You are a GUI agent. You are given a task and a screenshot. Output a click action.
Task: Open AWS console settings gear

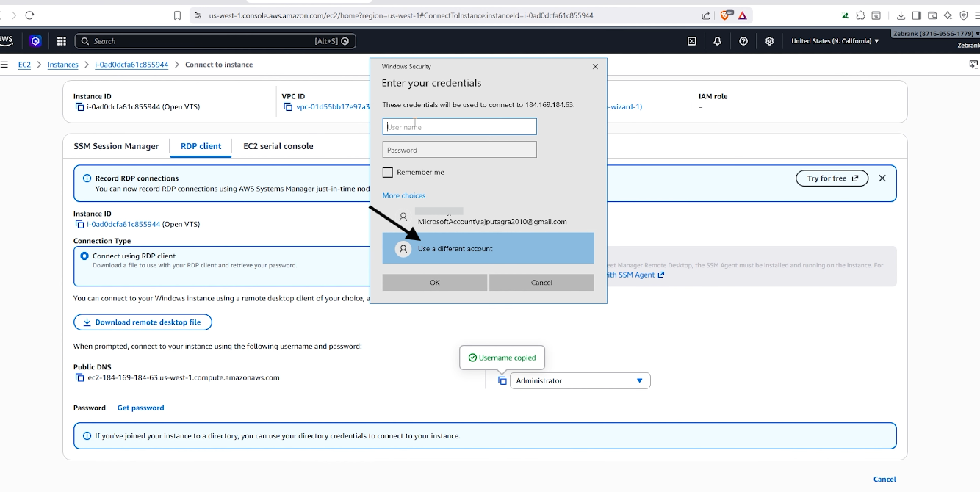click(x=769, y=41)
